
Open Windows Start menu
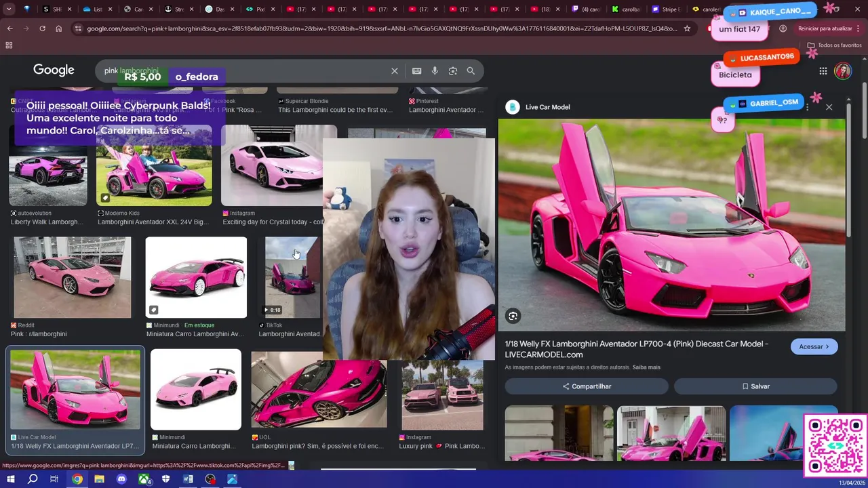pyautogui.click(x=10, y=479)
